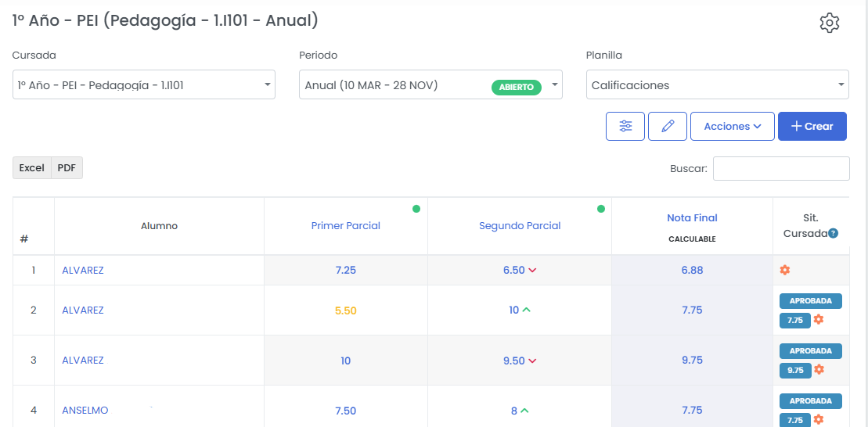Image resolution: width=868 pixels, height=427 pixels.
Task: Click green status dot on Primer Parcial
Action: coord(416,209)
